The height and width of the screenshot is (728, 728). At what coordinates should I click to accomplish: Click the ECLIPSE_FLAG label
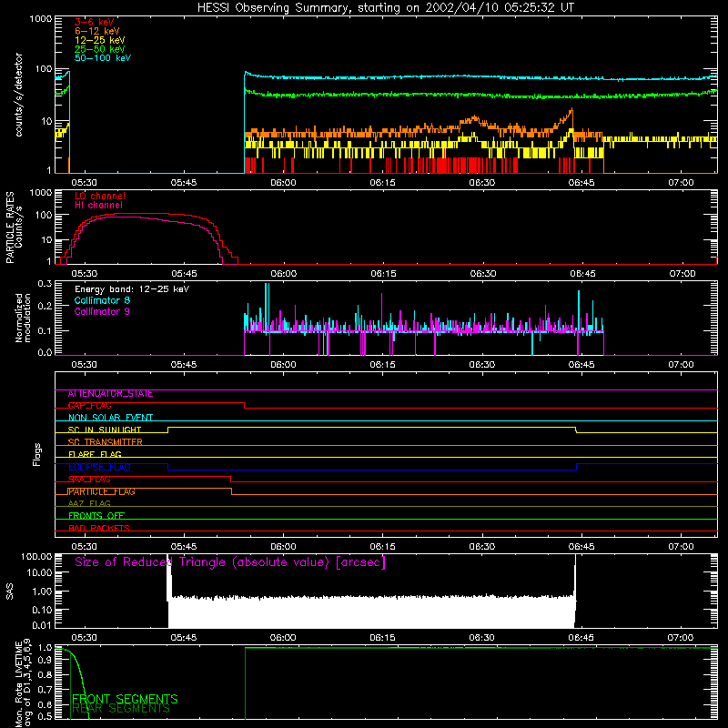tap(99, 467)
